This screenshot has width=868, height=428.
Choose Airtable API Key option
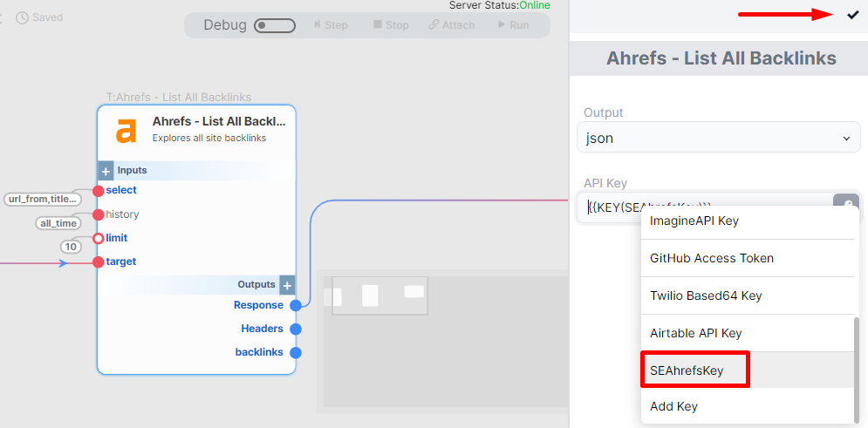(x=748, y=334)
